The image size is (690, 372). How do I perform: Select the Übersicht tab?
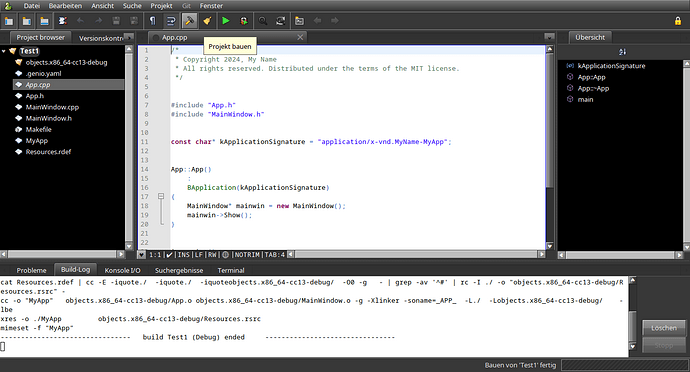point(590,37)
